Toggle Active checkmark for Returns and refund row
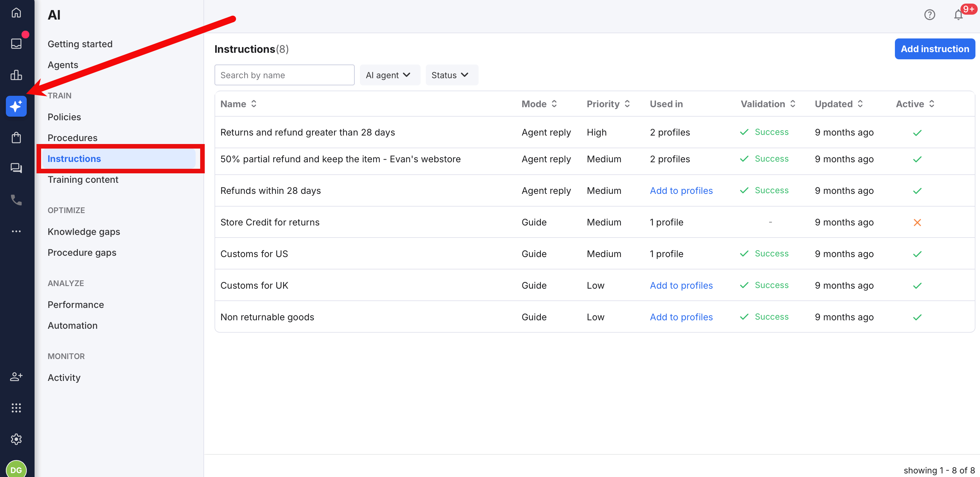The width and height of the screenshot is (980, 477). point(917,133)
